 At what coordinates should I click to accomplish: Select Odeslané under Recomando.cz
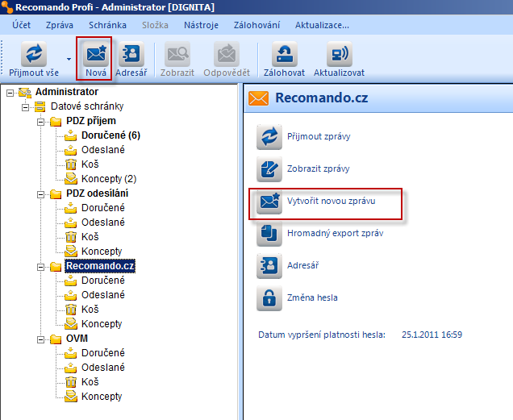[x=103, y=295]
